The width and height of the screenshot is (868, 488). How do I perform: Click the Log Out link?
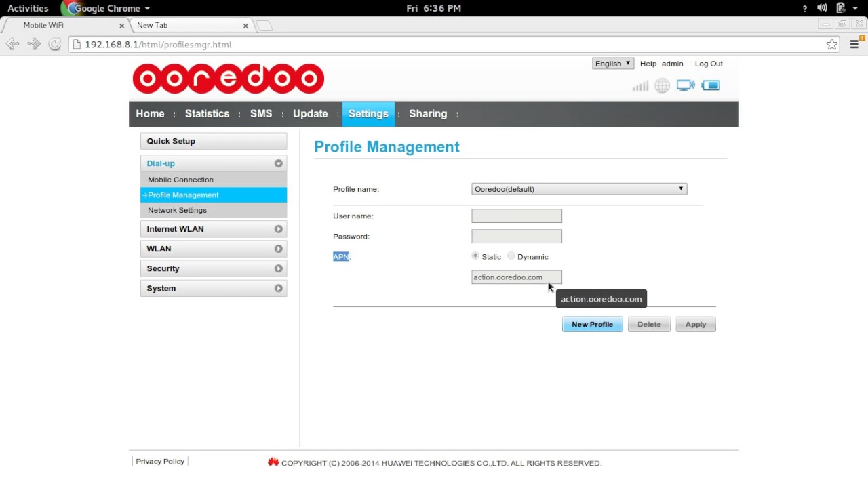pyautogui.click(x=709, y=64)
